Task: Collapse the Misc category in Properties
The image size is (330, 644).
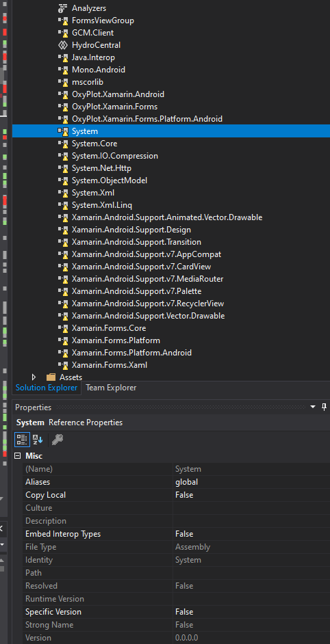Action: click(17, 456)
